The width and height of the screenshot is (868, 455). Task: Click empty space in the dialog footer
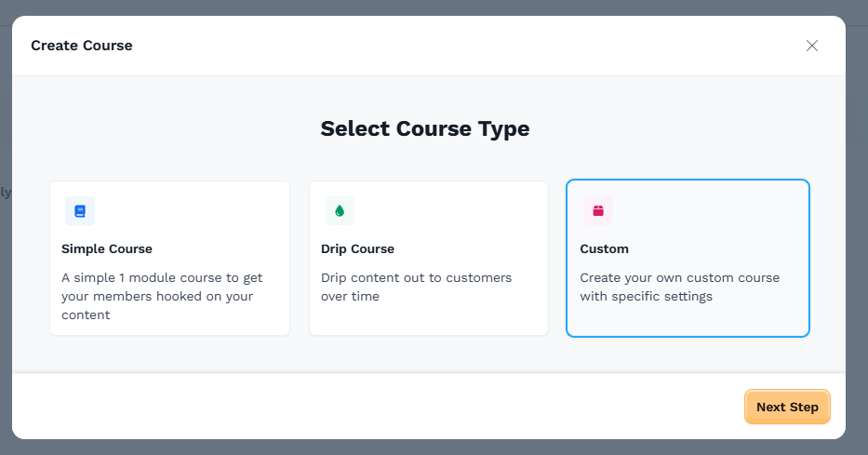click(x=372, y=407)
